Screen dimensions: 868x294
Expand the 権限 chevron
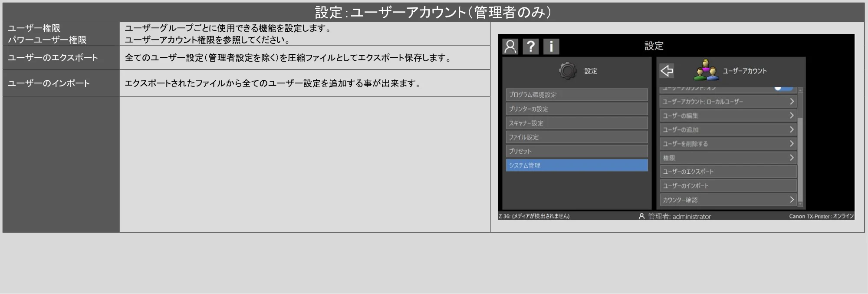point(792,158)
